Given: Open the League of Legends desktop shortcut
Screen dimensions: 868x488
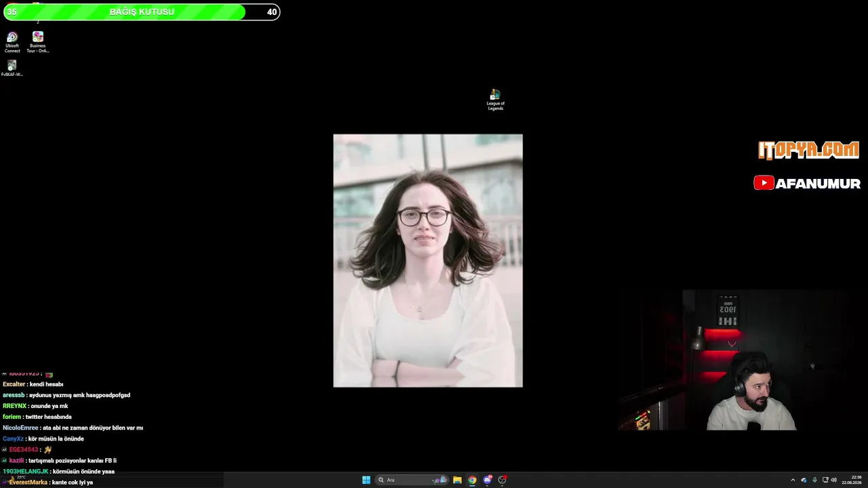Looking at the screenshot, I should [495, 100].
